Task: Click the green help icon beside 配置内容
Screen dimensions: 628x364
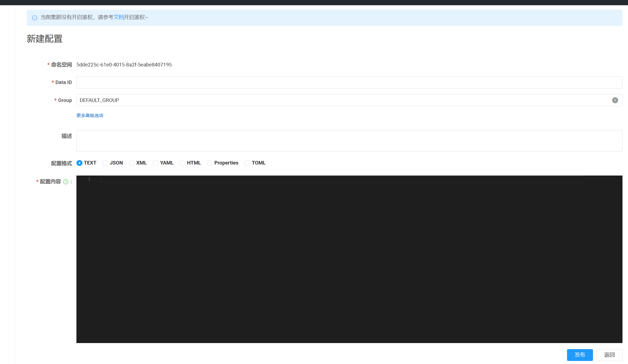Action: [x=66, y=182]
